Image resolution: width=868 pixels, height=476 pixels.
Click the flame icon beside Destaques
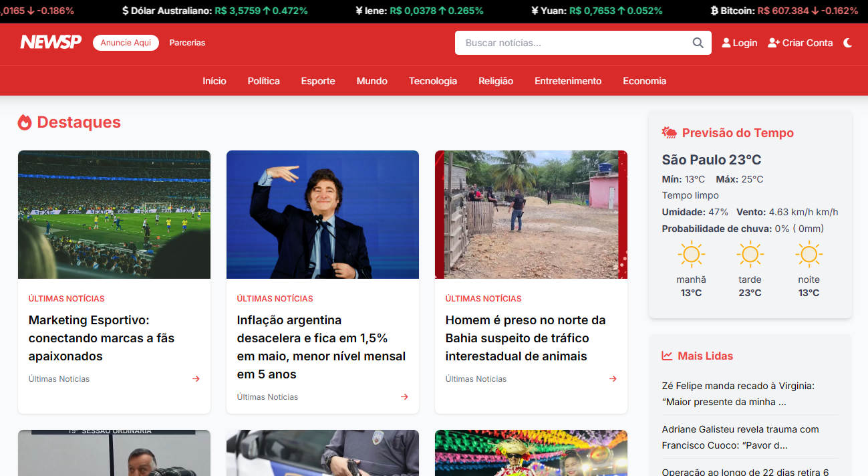[25, 122]
